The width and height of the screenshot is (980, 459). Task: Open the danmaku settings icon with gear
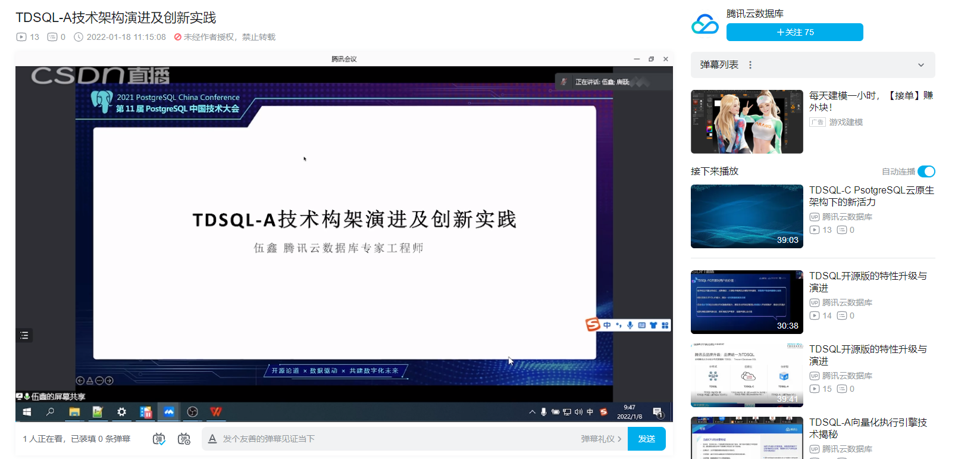click(x=184, y=439)
